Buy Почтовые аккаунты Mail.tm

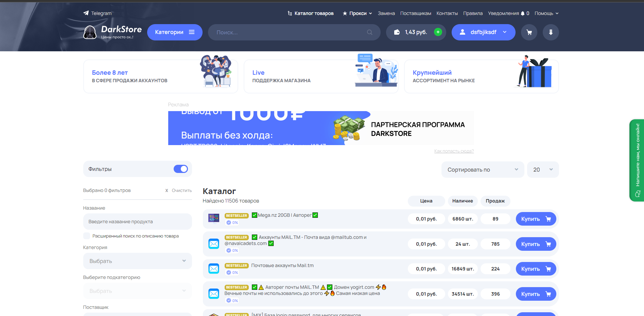coord(536,269)
